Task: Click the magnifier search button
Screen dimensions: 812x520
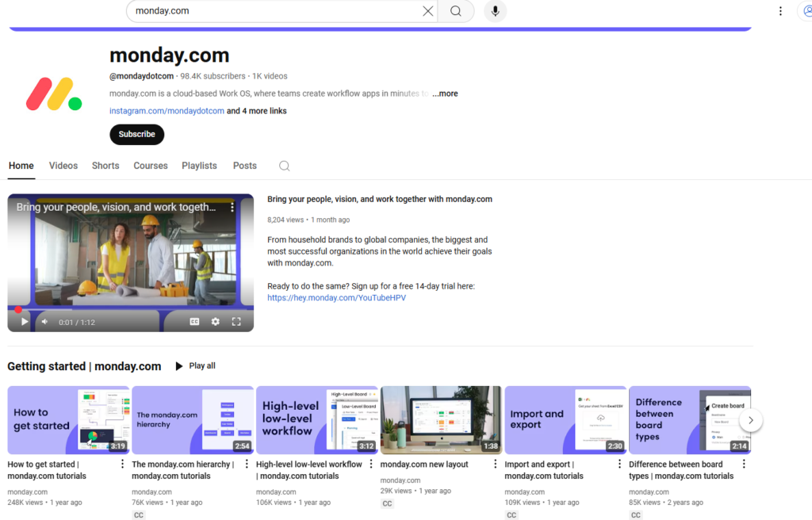Action: 456,11
